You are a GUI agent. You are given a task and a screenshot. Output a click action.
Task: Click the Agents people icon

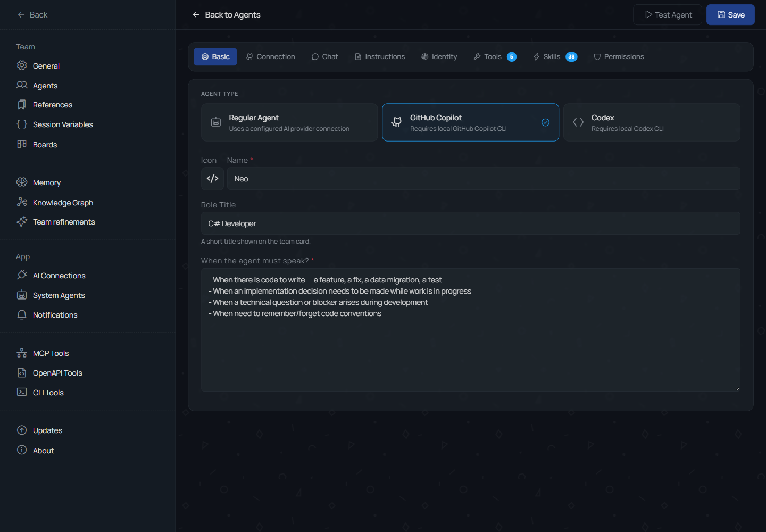coord(22,85)
